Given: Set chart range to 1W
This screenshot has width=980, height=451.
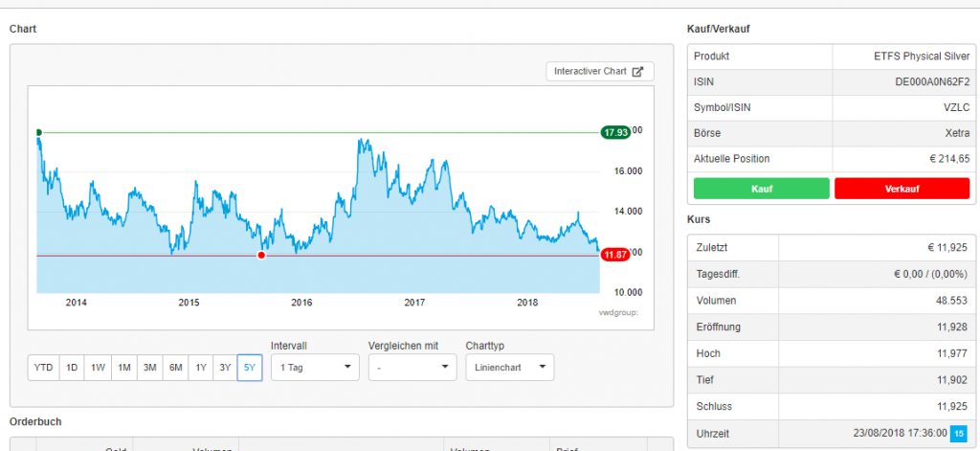Looking at the screenshot, I should pos(98,368).
